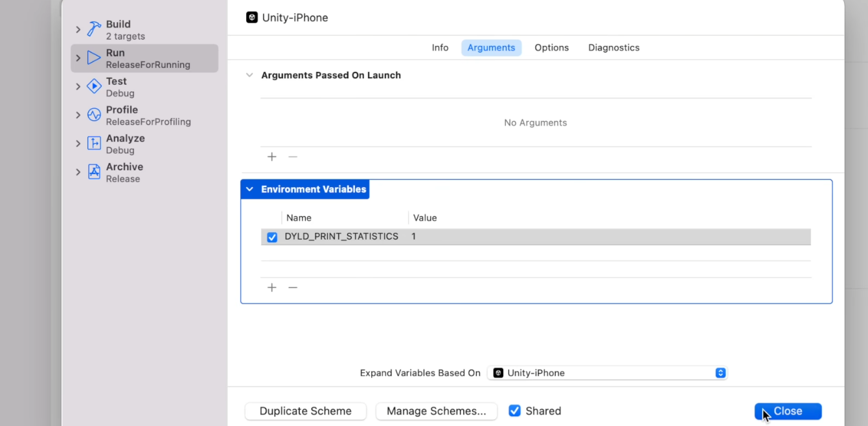Expand the Build action chevron

point(78,30)
